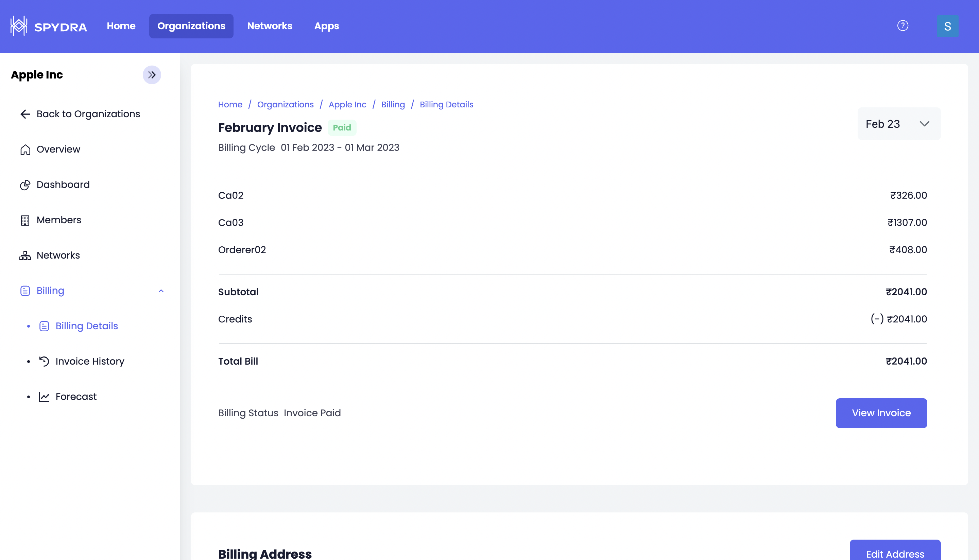Screen dimensions: 979x560
Task: Toggle sidebar with double-chevron button
Action: (x=152, y=75)
